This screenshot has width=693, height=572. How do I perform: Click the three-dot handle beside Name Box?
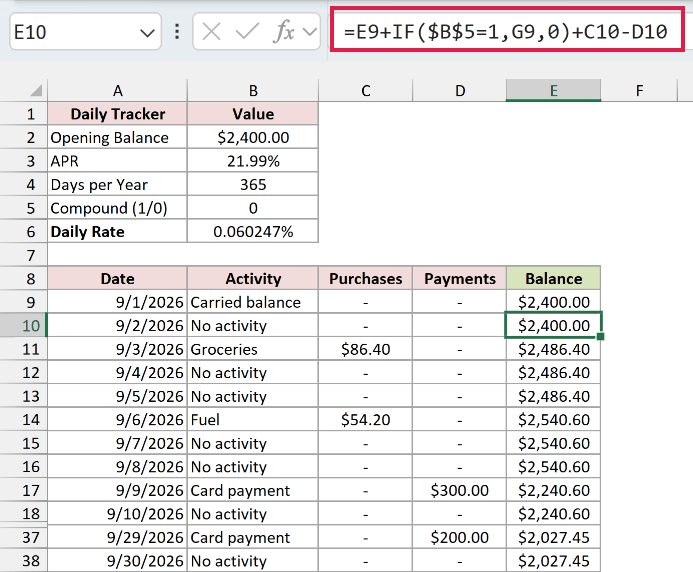coord(177,32)
